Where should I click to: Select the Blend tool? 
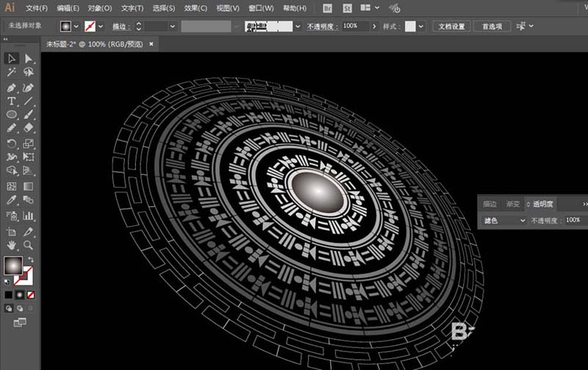[x=29, y=199]
